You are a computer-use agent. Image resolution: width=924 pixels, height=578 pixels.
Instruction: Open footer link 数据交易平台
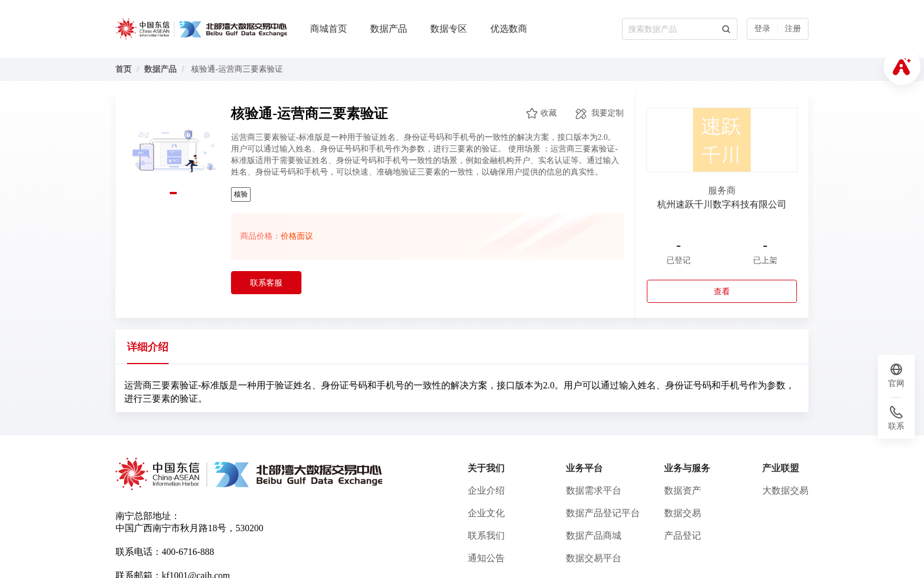tap(594, 558)
